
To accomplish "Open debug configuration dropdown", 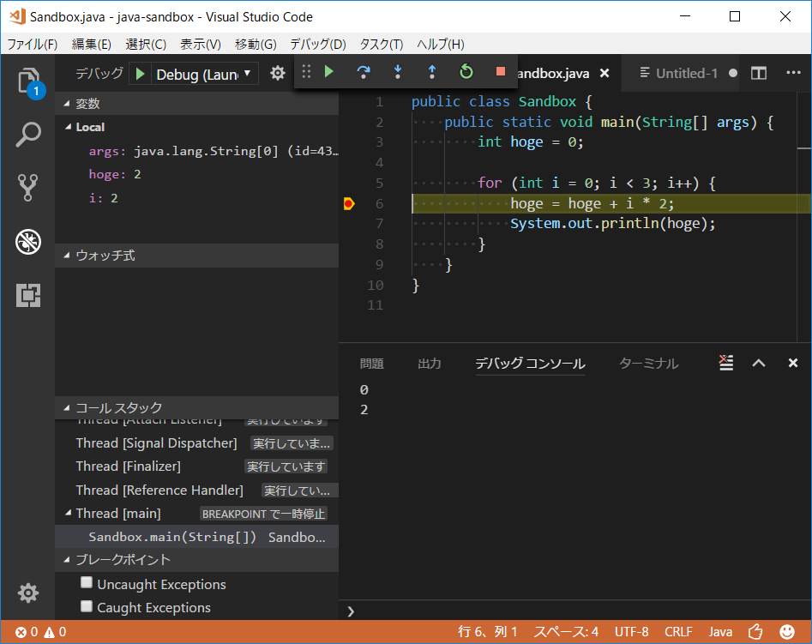I will (x=204, y=74).
